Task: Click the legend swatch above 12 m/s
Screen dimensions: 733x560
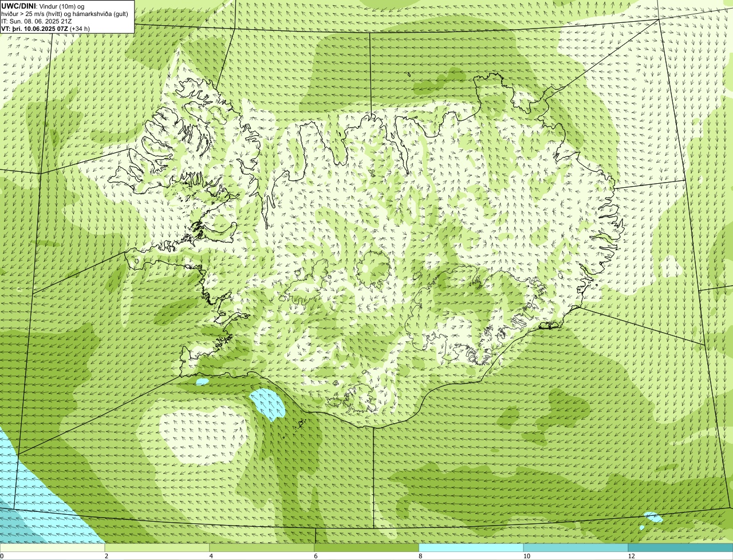Action: (680, 547)
